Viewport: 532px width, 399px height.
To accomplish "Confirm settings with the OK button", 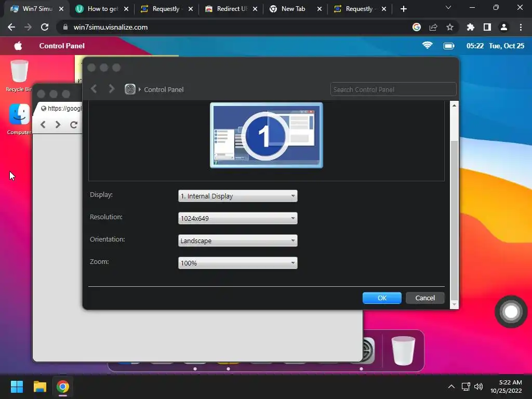I will pos(382,298).
